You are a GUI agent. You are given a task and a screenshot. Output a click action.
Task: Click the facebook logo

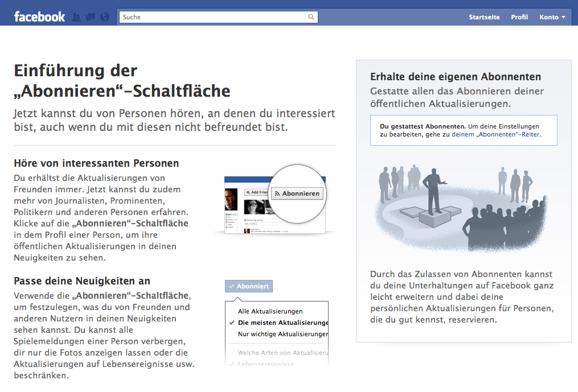(39, 17)
